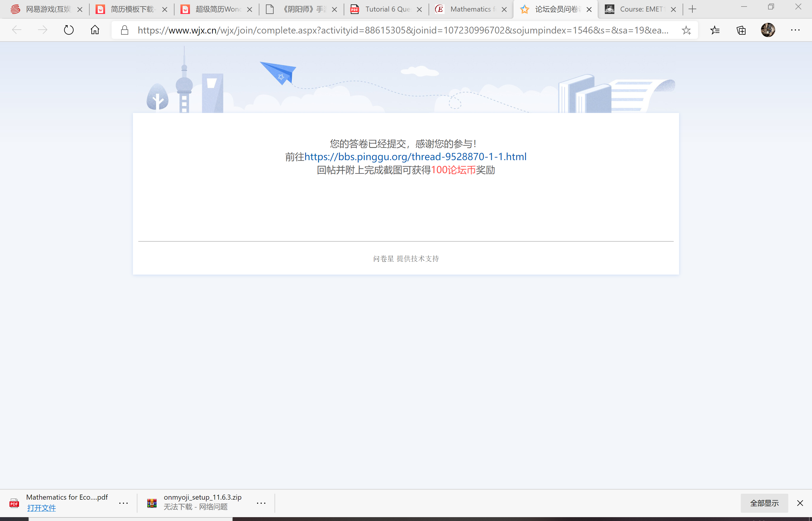Click 打开文件 under the PDF download
The width and height of the screenshot is (812, 521).
point(41,507)
